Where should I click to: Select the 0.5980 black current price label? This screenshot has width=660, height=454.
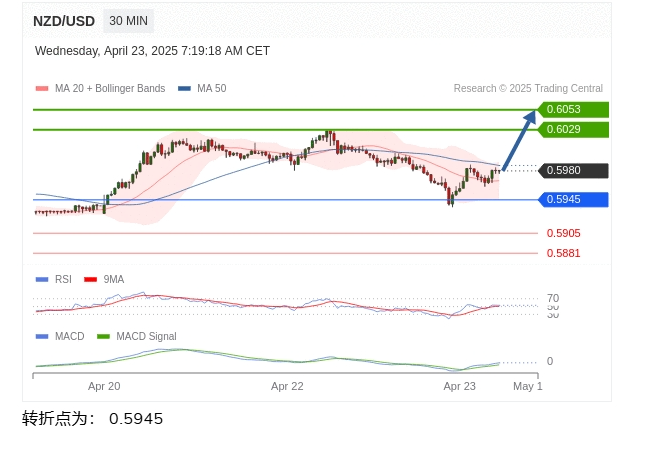pos(573,170)
